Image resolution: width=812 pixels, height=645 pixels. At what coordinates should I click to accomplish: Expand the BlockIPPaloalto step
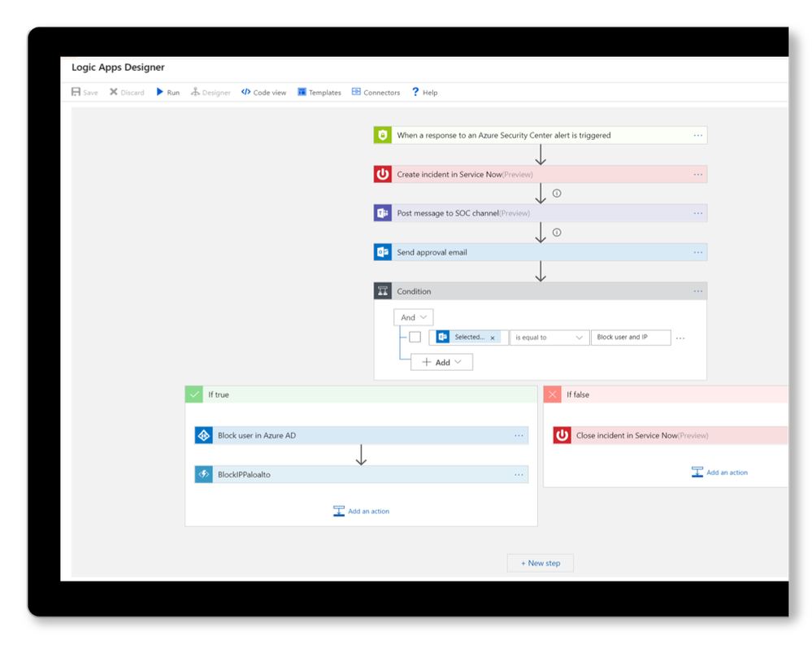[362, 474]
